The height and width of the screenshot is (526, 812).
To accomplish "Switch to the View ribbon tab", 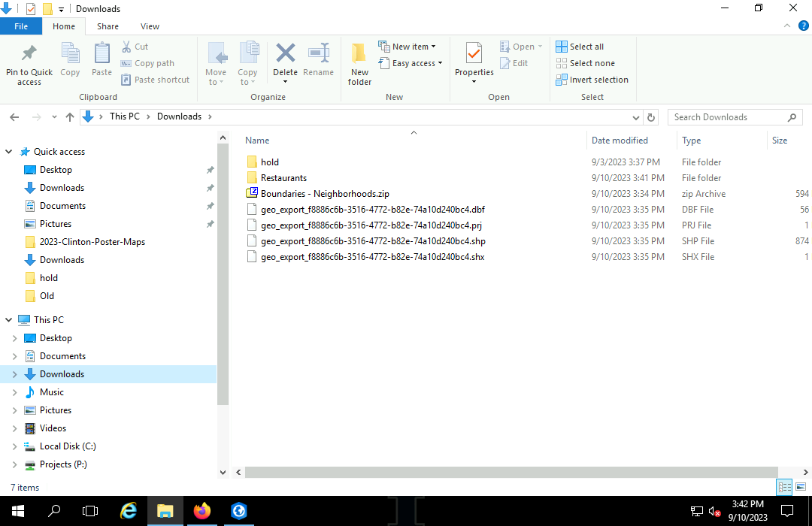I will click(150, 26).
